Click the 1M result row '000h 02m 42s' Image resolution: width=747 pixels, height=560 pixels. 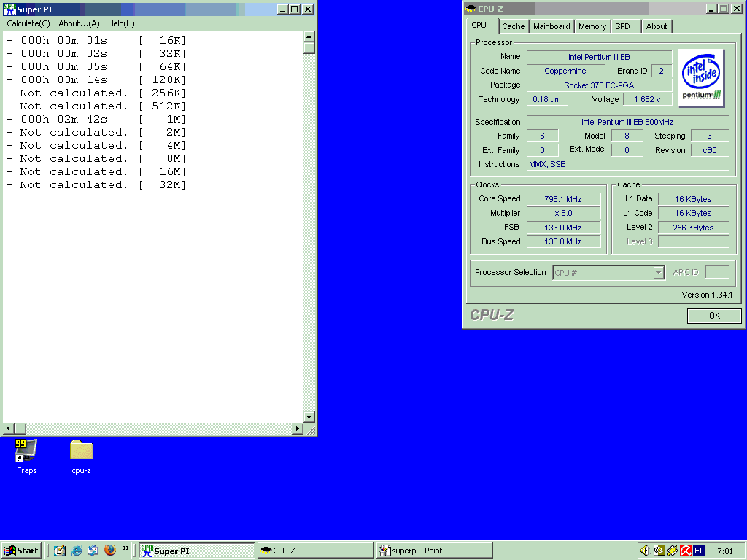pos(96,119)
